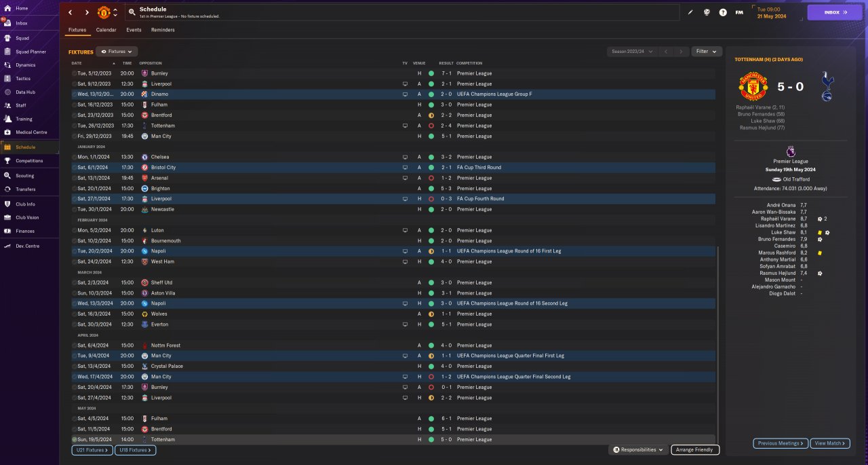Click the search magnifier icon
868x465 pixels.
point(131,12)
